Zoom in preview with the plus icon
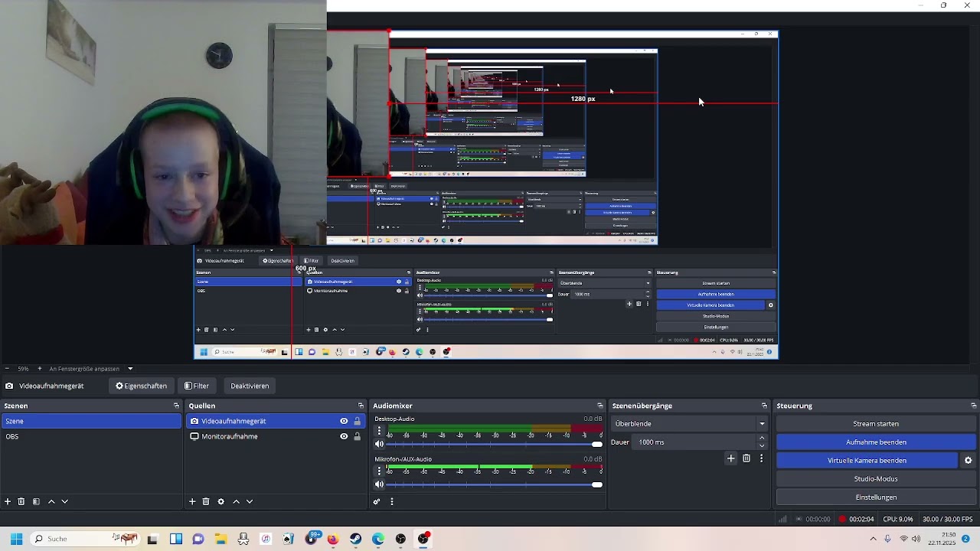This screenshot has width=980, height=551. click(39, 368)
